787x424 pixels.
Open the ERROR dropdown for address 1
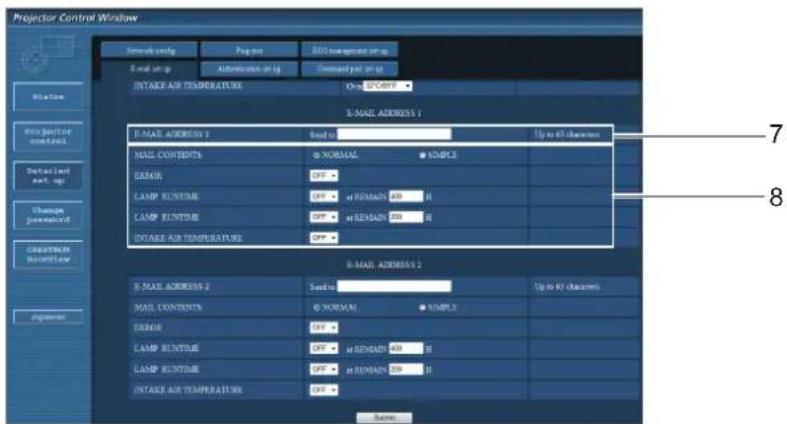tap(324, 176)
